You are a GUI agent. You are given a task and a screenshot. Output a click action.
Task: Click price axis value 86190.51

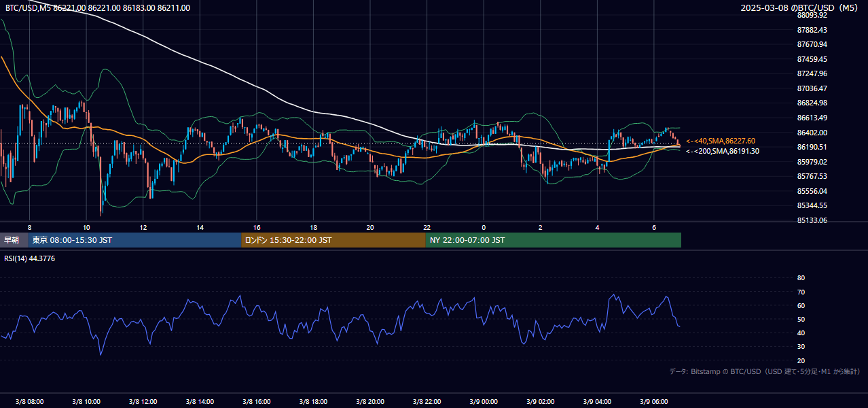point(812,147)
